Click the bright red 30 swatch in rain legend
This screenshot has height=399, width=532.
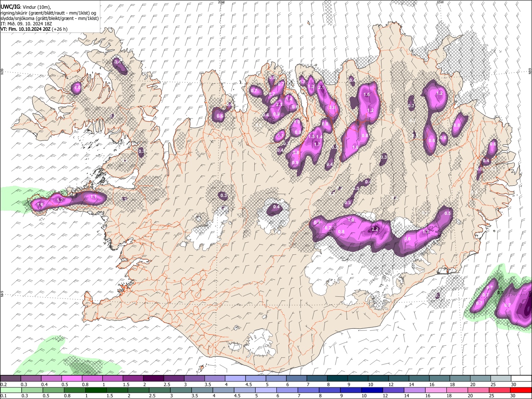pos(521,390)
